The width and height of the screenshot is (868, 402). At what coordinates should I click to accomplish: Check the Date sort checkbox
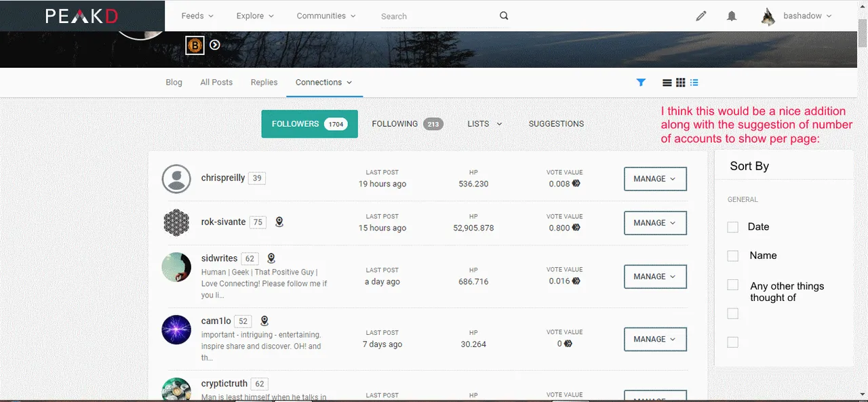coord(732,227)
